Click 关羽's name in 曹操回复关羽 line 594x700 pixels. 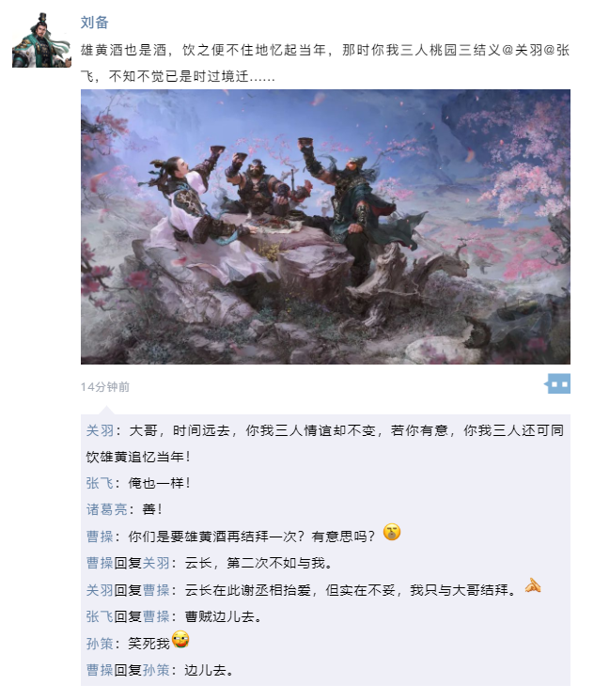click(156, 563)
